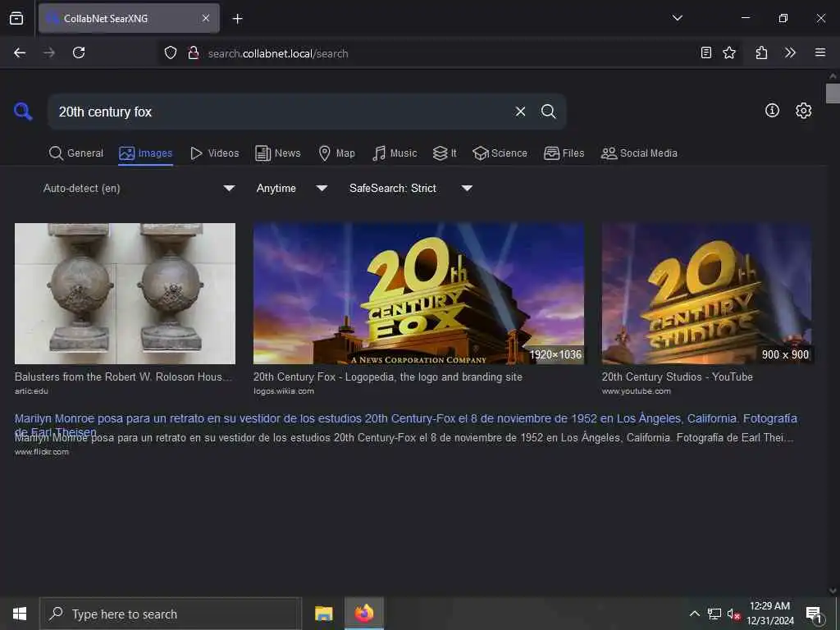Click the Marilyn Monroe flickr result link
This screenshot has width=840, height=630.
tap(405, 424)
